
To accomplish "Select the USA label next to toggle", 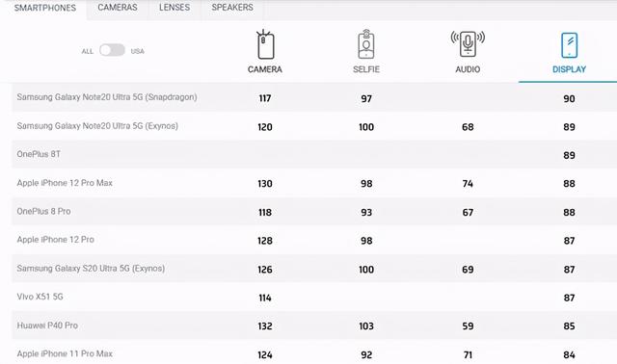I will coord(137,51).
